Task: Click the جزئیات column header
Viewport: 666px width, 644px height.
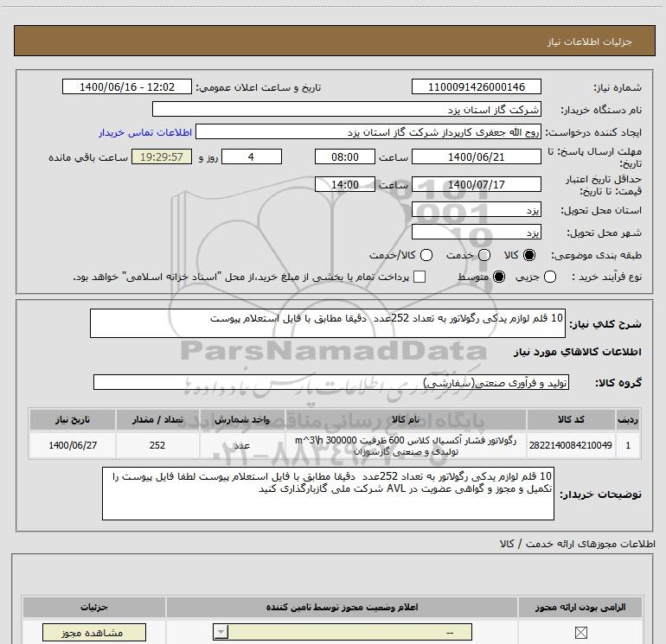Action: [x=94, y=607]
